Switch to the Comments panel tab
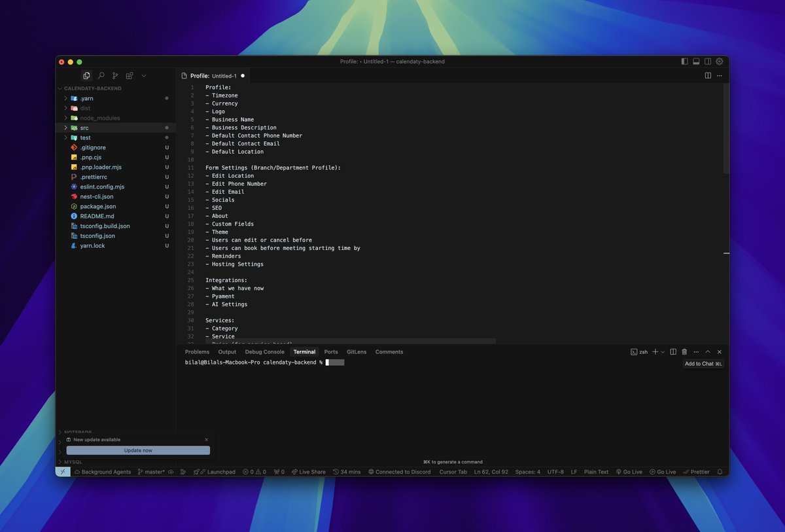Screen dimensions: 785x532 click(x=389, y=352)
